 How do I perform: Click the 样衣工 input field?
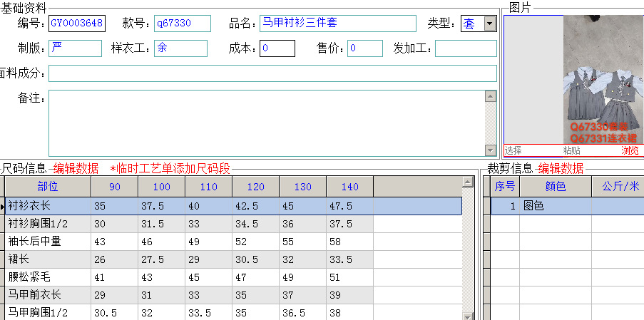[180, 48]
